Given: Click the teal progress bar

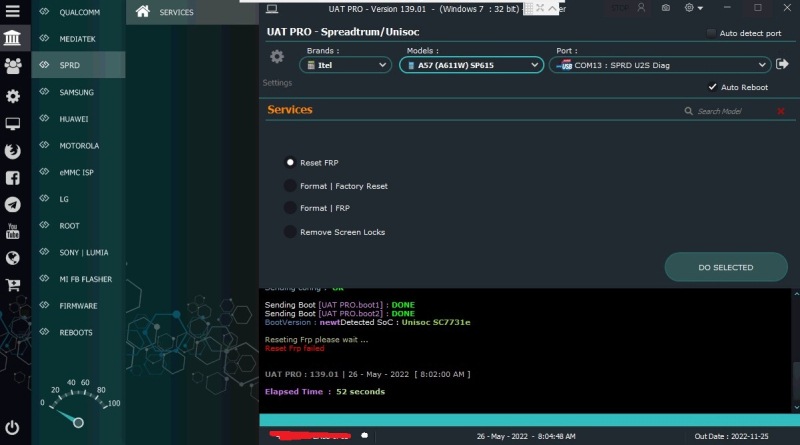Looking at the screenshot, I should 530,419.
